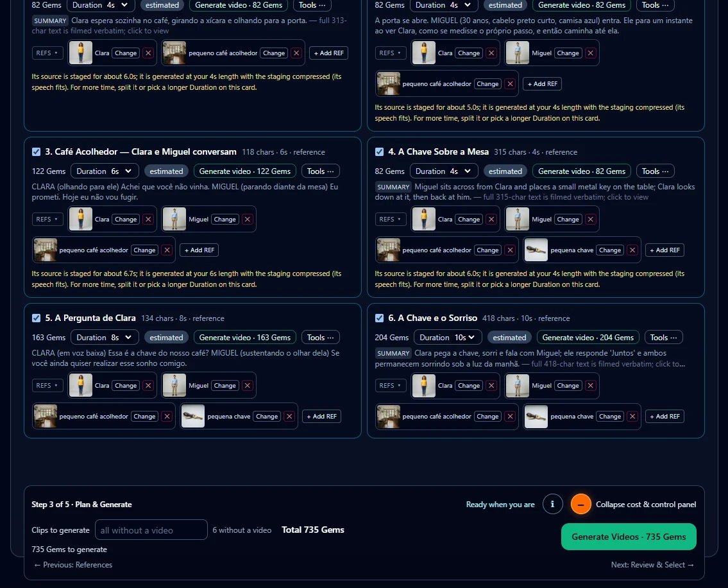Generate video for 204 Gems on card 6

[x=588, y=338]
